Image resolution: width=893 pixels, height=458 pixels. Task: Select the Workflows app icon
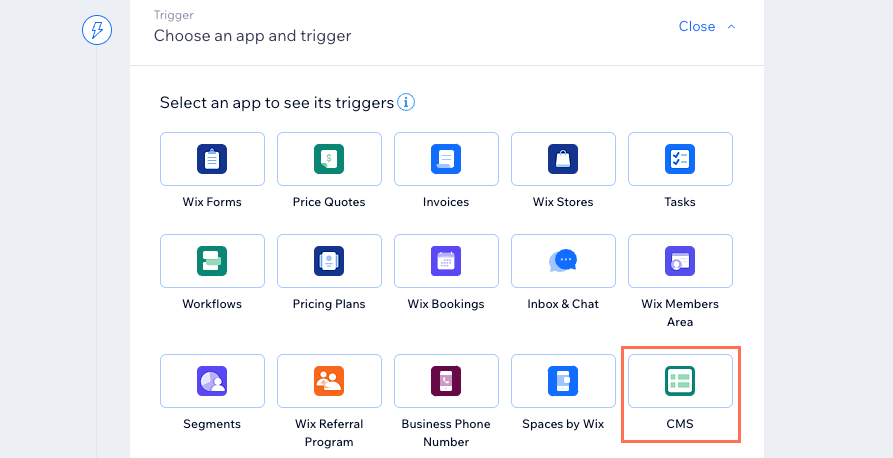point(212,261)
